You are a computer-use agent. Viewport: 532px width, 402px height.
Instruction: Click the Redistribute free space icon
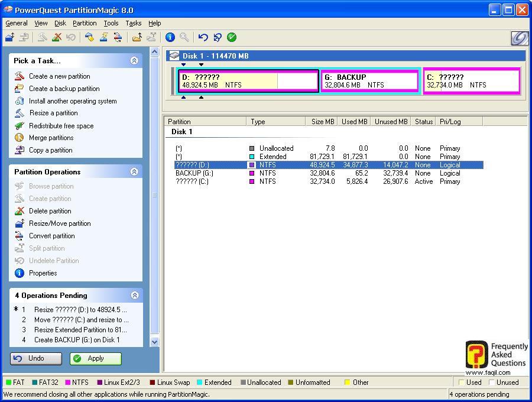(20, 126)
